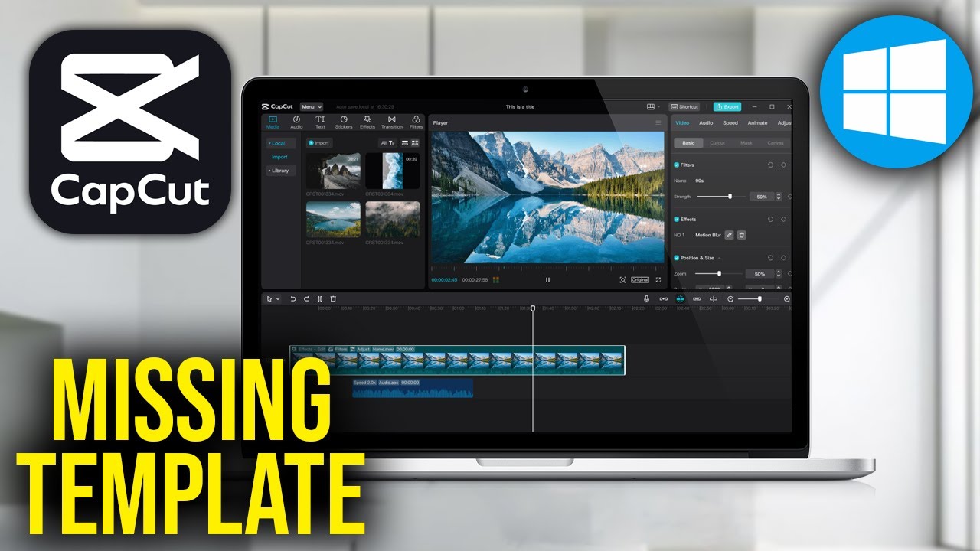Click the Export button
Image resolution: width=980 pixels, height=551 pixels.
tap(727, 106)
